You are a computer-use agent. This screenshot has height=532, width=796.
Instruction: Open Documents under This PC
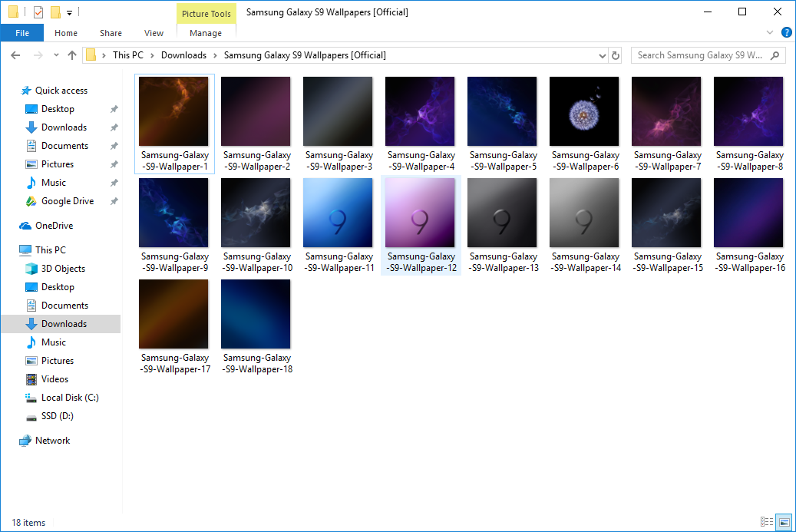[64, 305]
